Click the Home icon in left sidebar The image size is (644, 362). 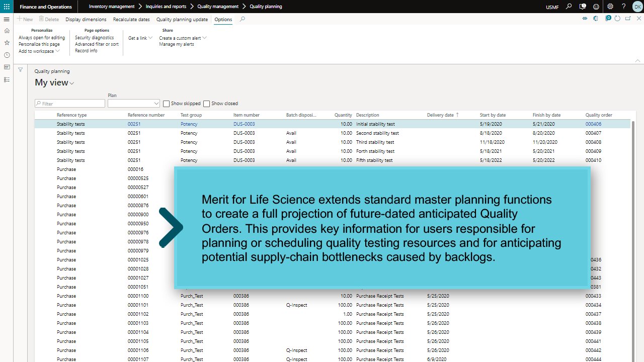(x=7, y=31)
